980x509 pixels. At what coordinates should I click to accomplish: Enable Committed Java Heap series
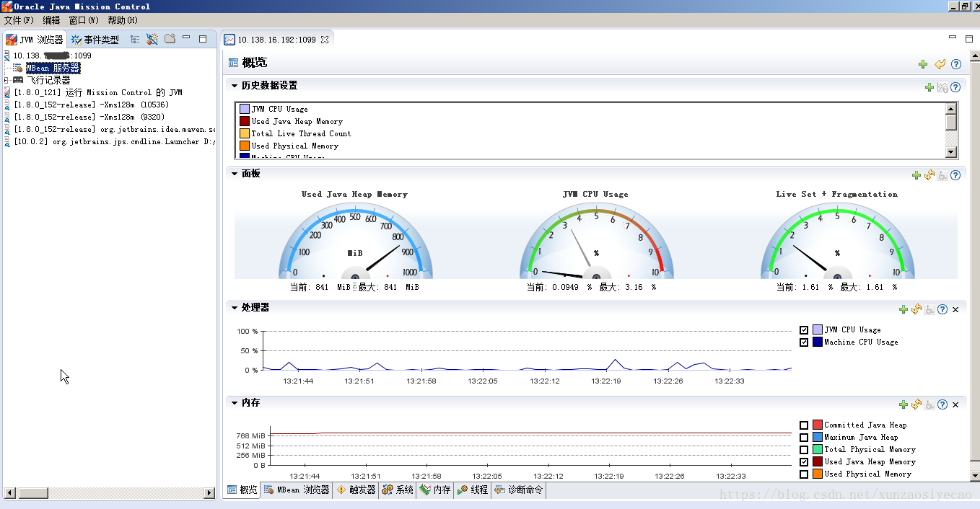pos(804,425)
